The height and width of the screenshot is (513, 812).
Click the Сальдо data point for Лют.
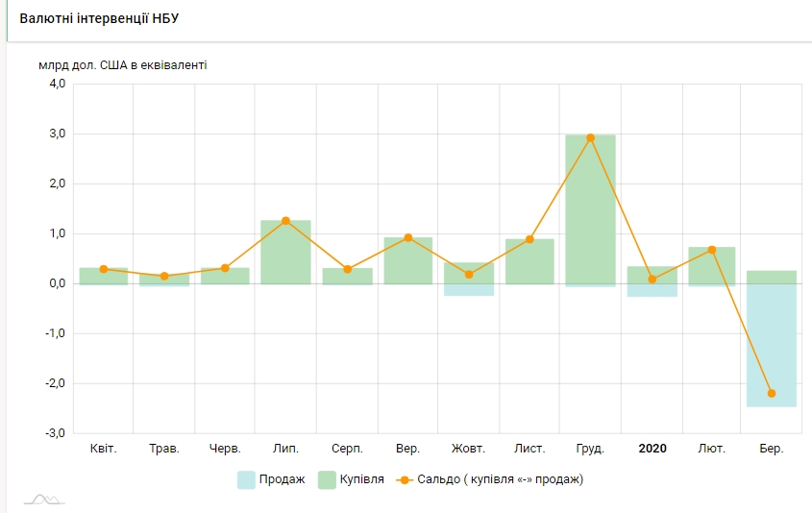[712, 250]
